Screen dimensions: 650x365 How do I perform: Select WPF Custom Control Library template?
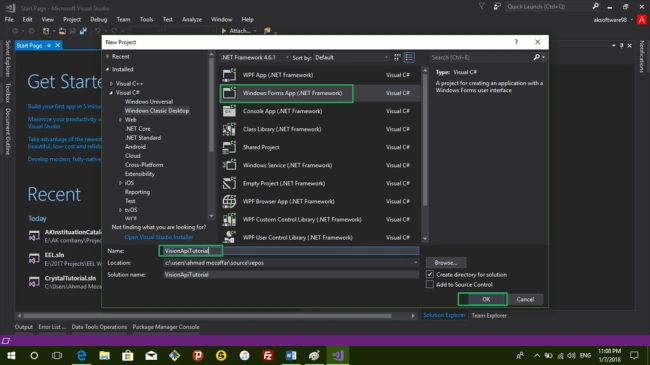319,219
